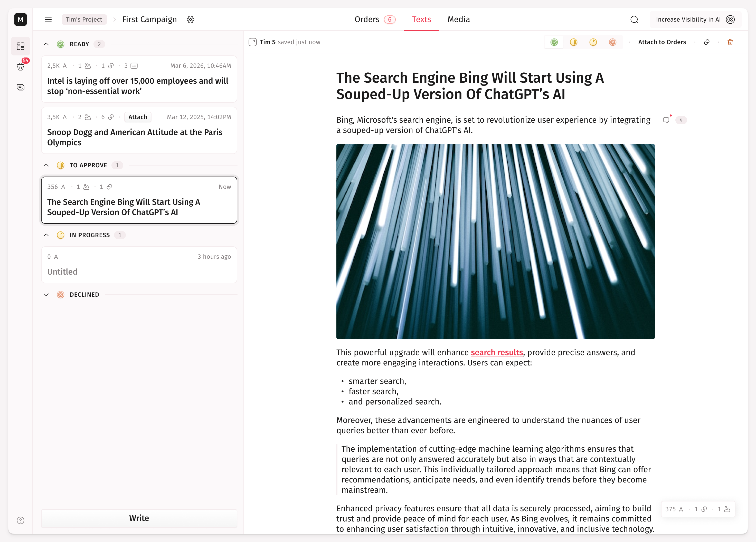The height and width of the screenshot is (542, 756).
Task: Switch to the Media tab
Action: [x=458, y=19]
